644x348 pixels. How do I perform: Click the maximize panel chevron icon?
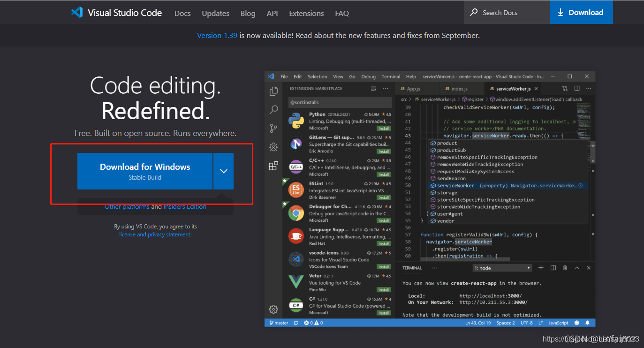[577, 268]
